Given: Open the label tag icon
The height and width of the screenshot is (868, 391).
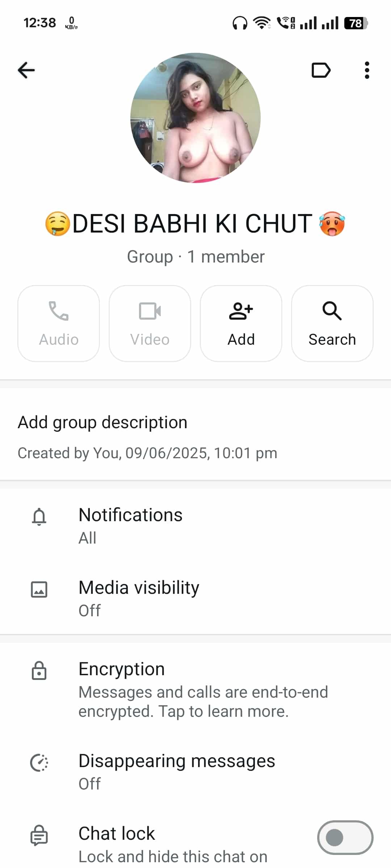Looking at the screenshot, I should (321, 70).
